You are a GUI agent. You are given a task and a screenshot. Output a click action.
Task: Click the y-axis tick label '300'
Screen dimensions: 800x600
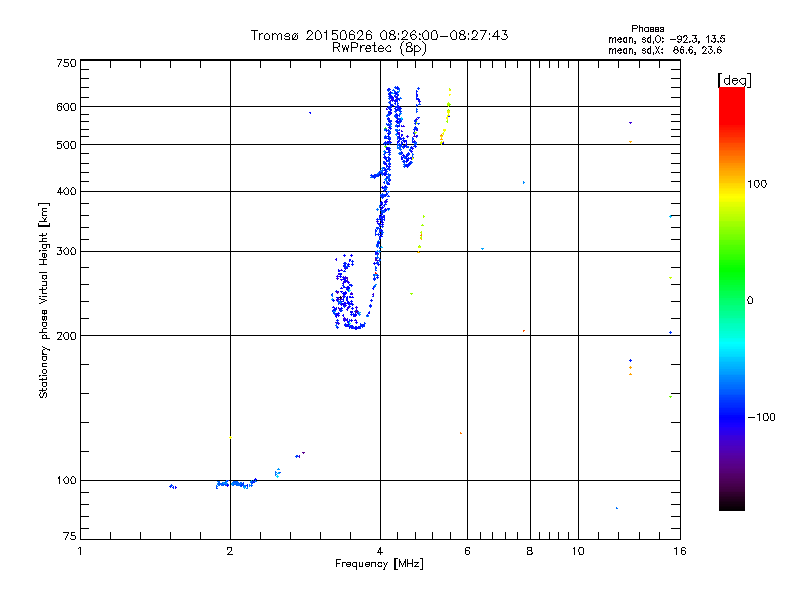coord(66,252)
